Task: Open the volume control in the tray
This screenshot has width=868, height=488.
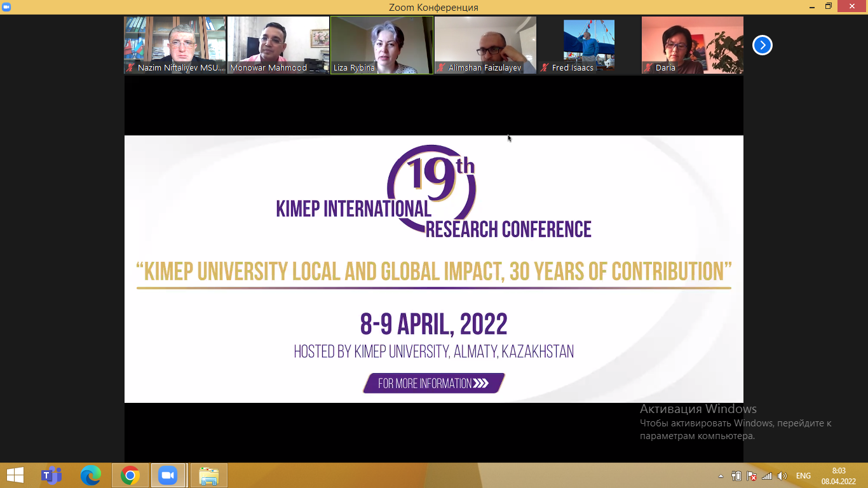Action: pyautogui.click(x=782, y=476)
